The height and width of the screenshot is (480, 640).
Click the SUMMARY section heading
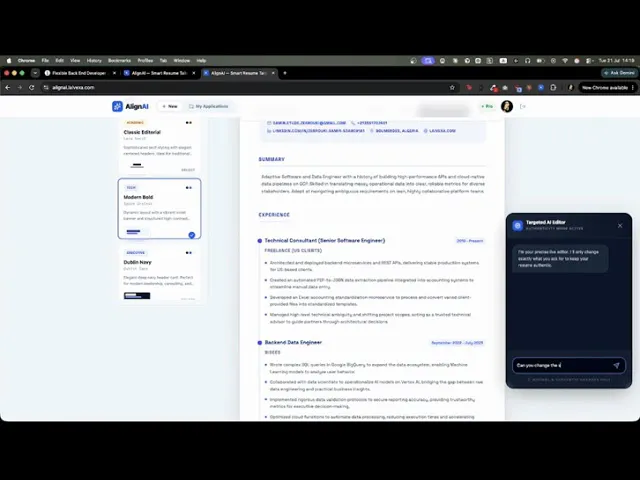pos(271,159)
